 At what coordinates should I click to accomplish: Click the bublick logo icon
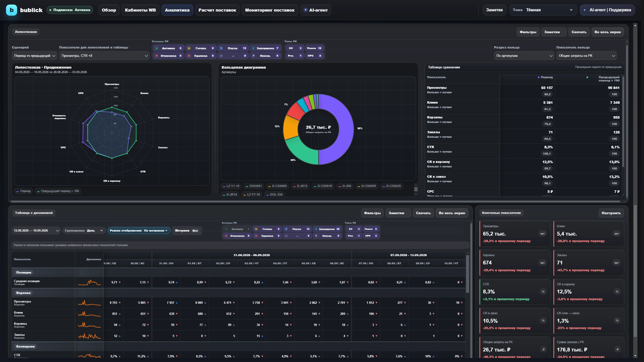11,10
